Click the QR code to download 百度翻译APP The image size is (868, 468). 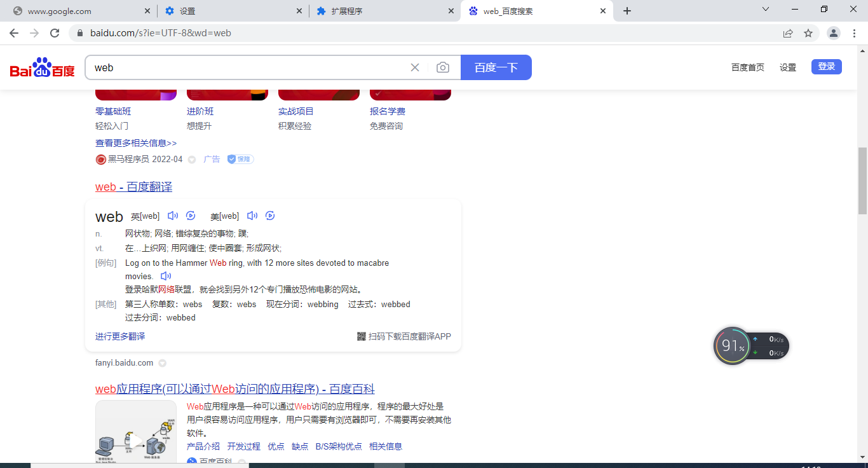[360, 336]
